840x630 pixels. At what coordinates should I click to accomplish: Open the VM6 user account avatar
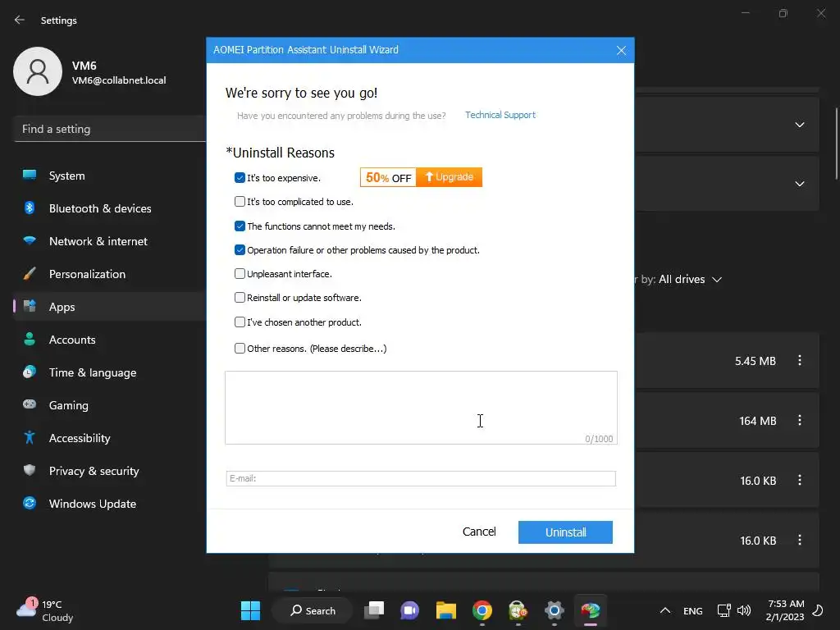click(x=38, y=71)
